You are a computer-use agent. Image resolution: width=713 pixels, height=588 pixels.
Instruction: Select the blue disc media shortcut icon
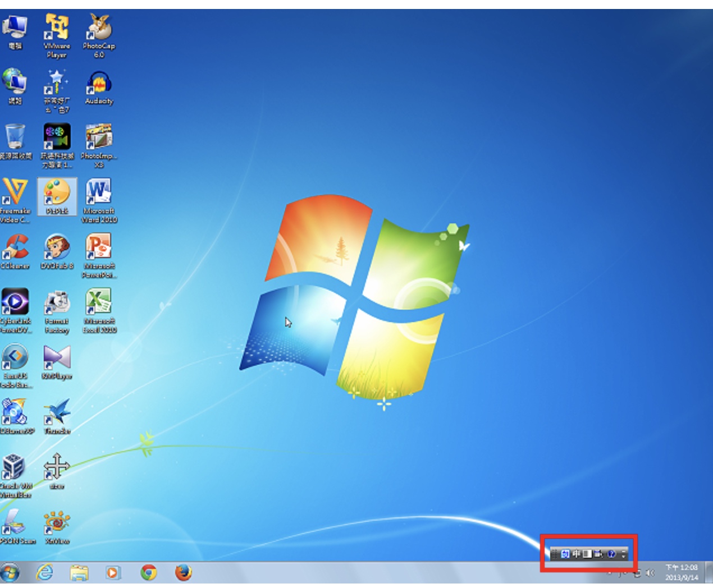point(15,366)
